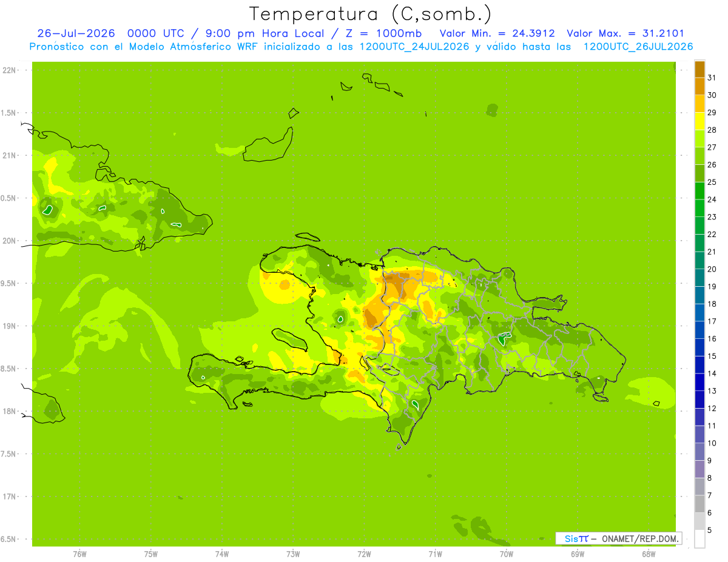Viewport: 728px width, 562px height.
Task: Click the "68W" longitude label
Action: coord(649,555)
